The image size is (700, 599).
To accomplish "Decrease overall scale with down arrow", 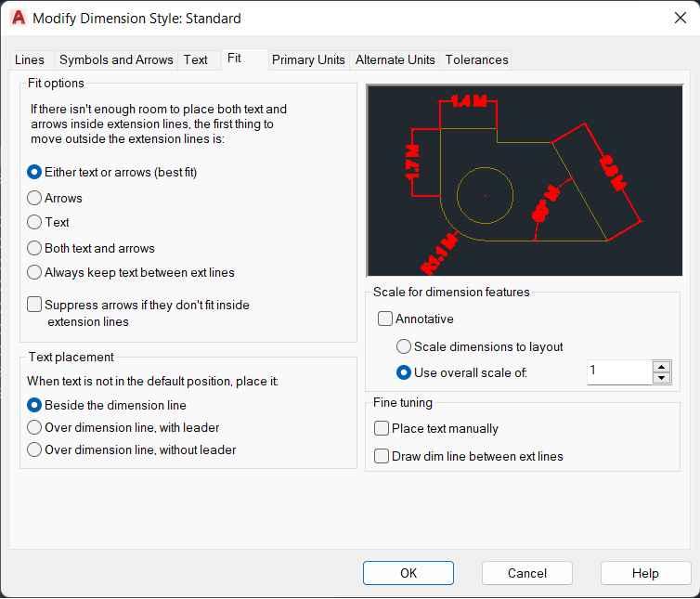I will point(662,378).
